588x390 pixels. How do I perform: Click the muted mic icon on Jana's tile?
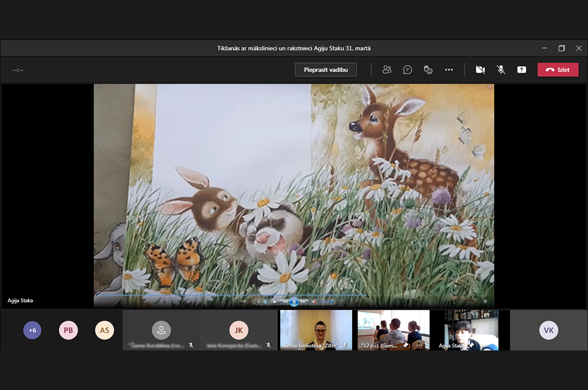pos(269,345)
